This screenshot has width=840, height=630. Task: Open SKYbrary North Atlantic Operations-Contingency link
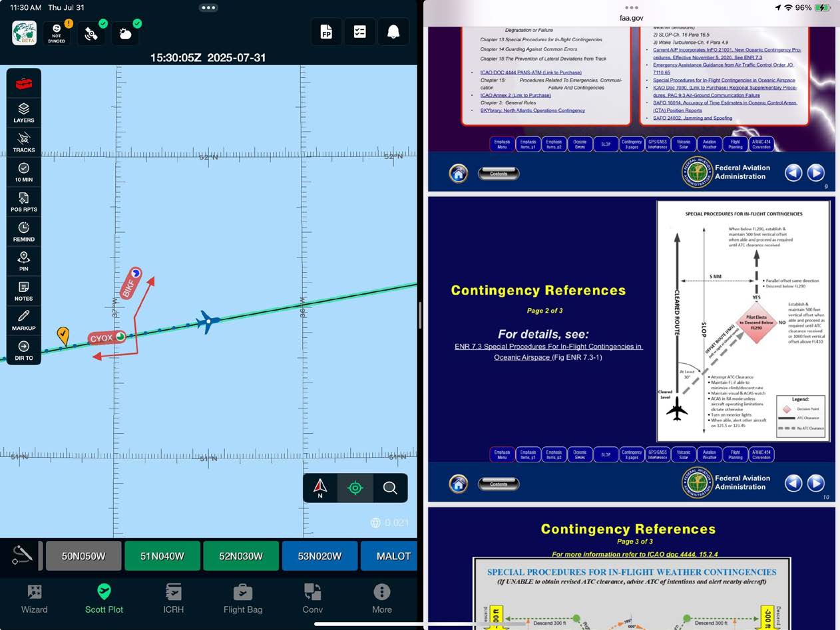(532, 110)
